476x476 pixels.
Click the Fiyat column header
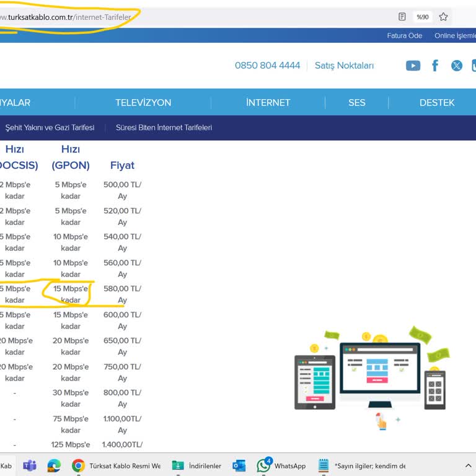[x=122, y=165]
